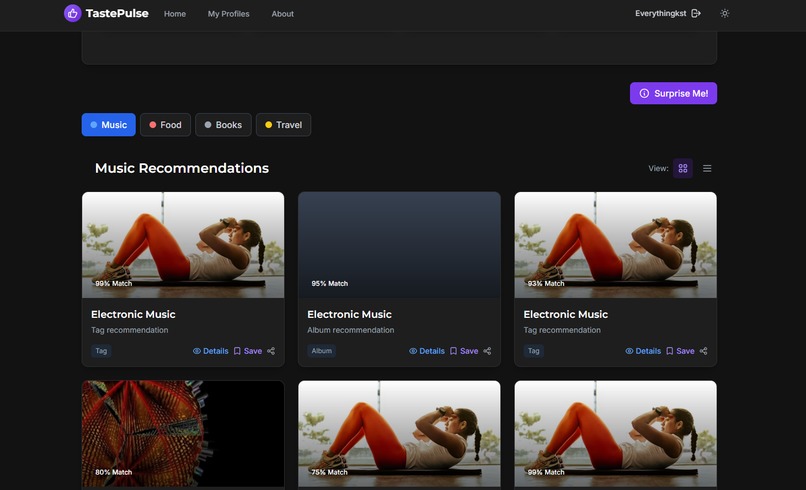This screenshot has width=806, height=490.
Task: Click the Music Recommendations heading
Action: (182, 168)
